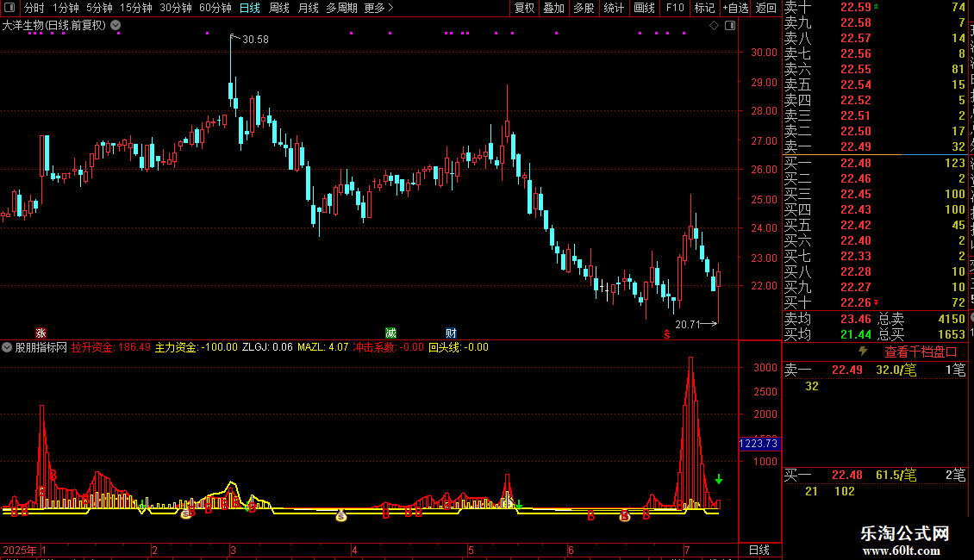This screenshot has width=974, height=560.
Task: Select the 15分钟 timeframe
Action: [136, 8]
